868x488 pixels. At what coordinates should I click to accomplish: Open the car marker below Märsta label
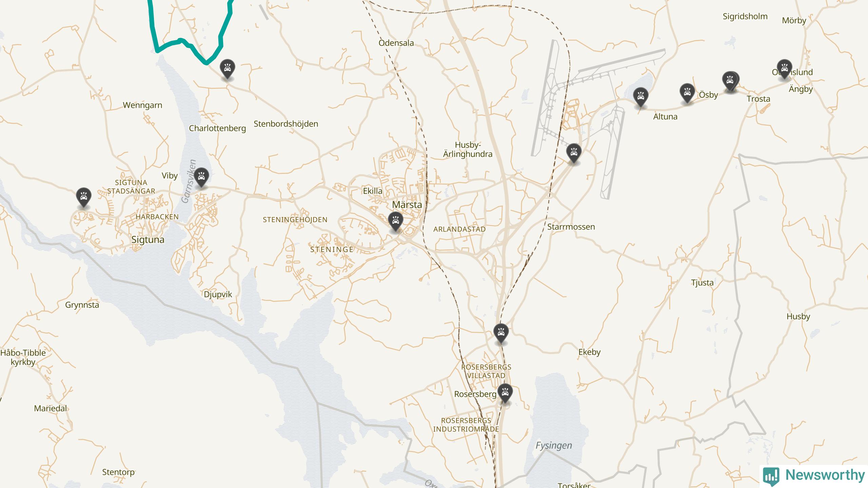395,221
